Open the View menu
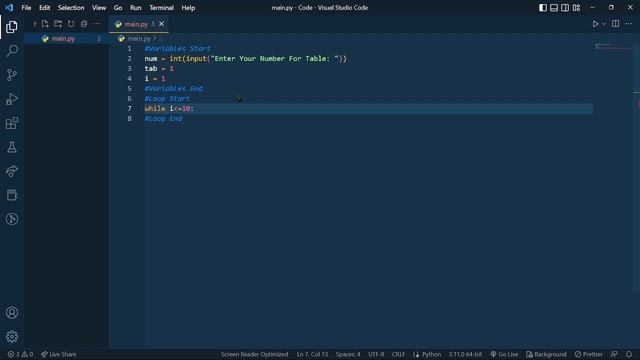The width and height of the screenshot is (640, 360). click(x=99, y=8)
